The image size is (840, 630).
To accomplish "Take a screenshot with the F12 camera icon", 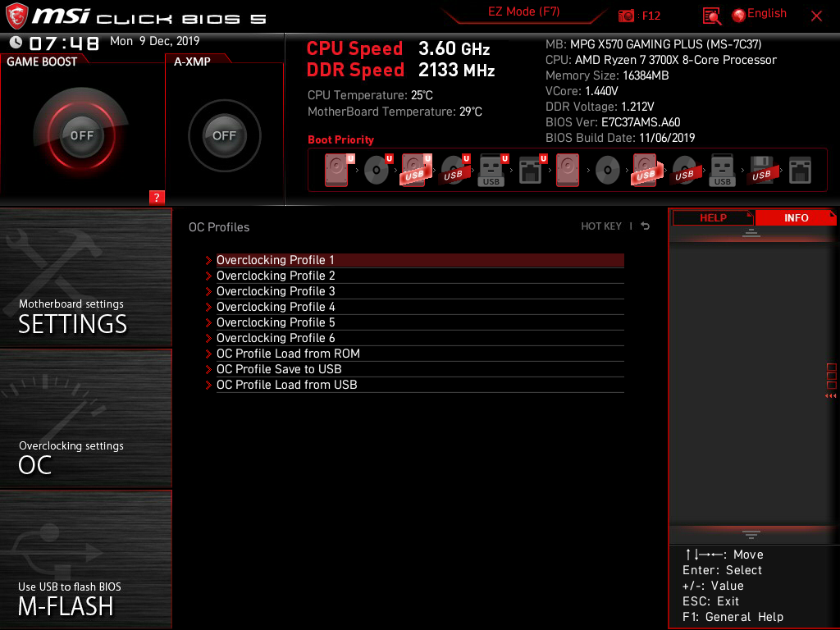I will (x=626, y=16).
